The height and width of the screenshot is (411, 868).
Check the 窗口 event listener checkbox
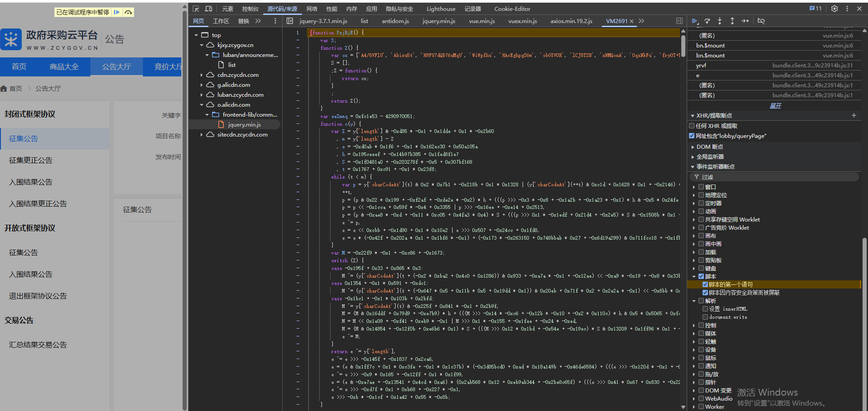click(701, 187)
